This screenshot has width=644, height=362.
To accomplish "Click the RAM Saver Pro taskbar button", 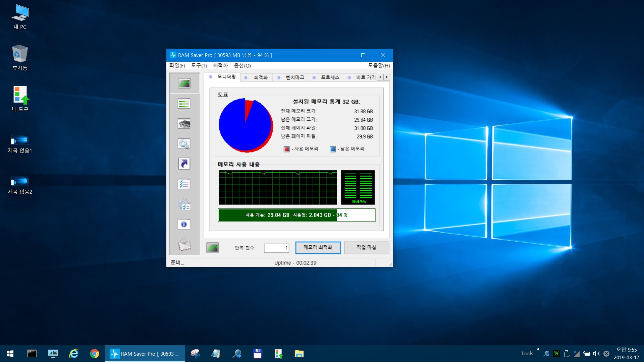I will 145,354.
